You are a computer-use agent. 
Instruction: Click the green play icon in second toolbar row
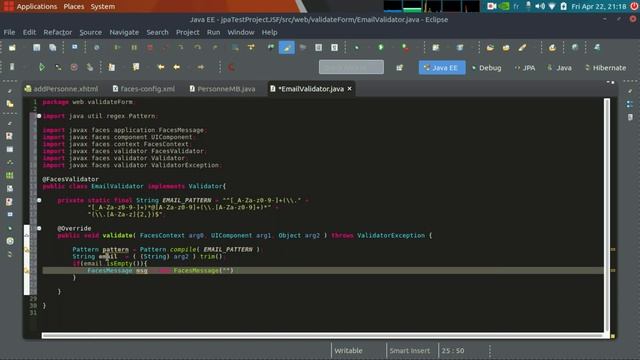coord(41,67)
